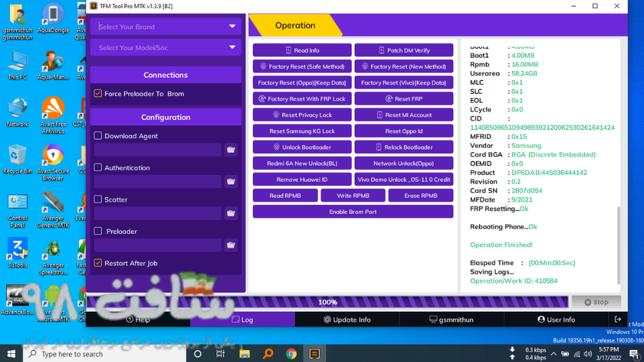Enable Download Agent checkbox
Viewport: 644px width, 362px height.
coord(97,136)
